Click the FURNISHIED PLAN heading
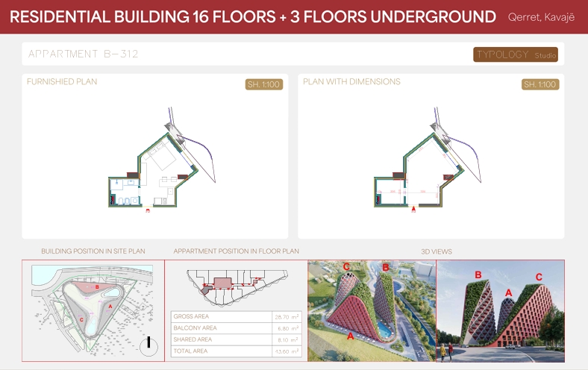This screenshot has height=370, width=588. 62,82
